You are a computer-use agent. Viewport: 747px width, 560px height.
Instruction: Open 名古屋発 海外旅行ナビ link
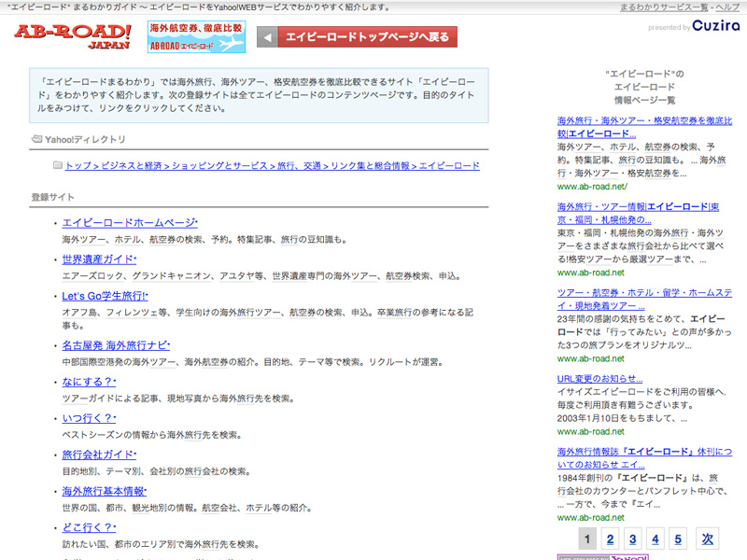[x=114, y=345]
